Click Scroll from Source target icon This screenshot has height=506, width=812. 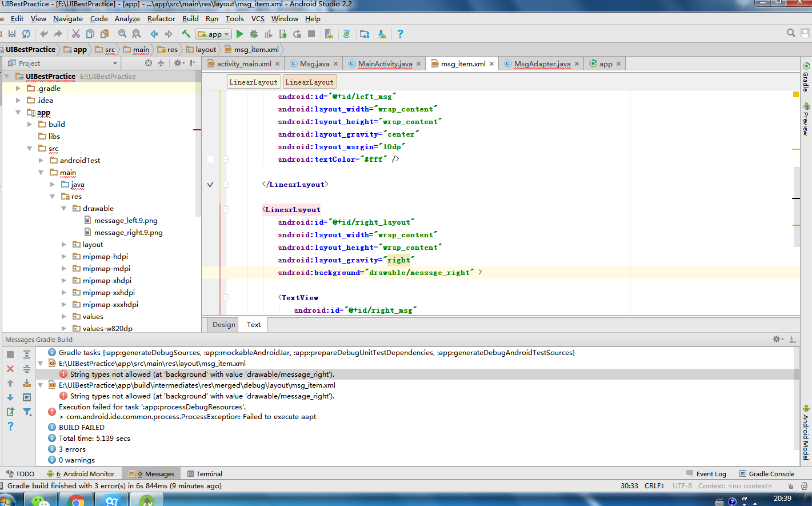tap(149, 63)
